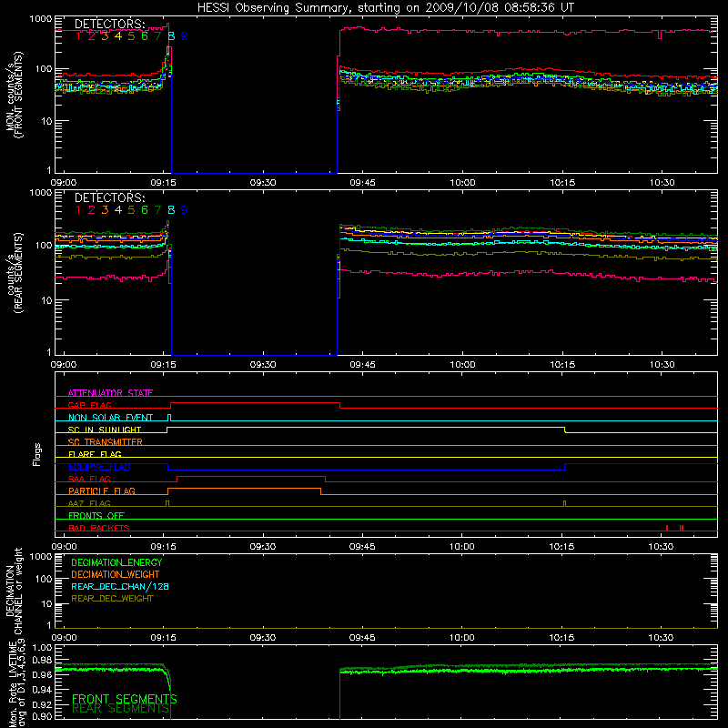Click 10:00 tick under front segments plot
This screenshot has height=728, width=728.
(x=462, y=183)
